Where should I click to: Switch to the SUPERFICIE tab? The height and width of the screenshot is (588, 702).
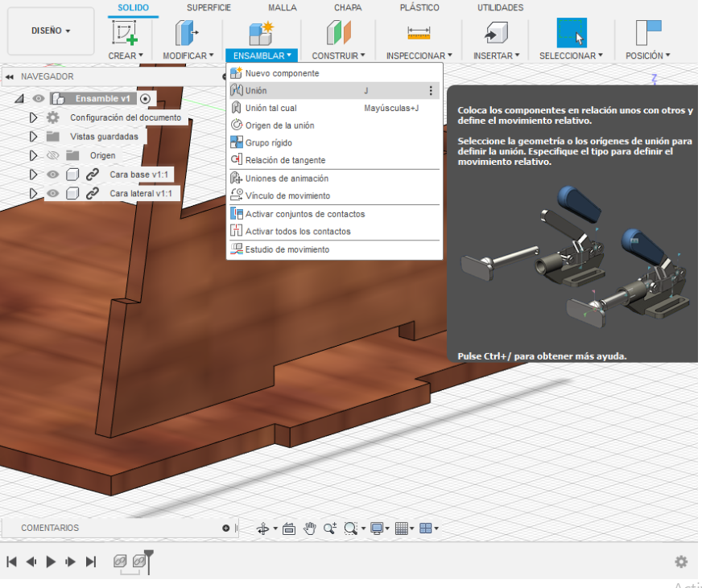point(209,7)
